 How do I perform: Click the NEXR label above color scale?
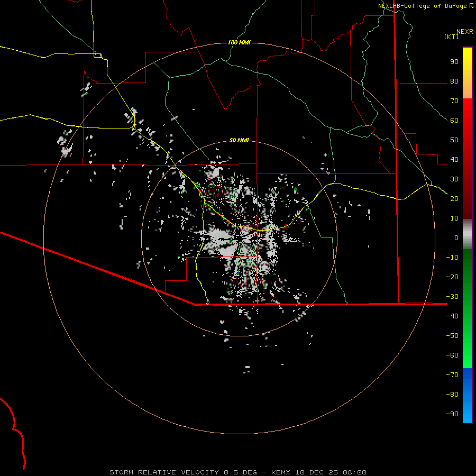pyautogui.click(x=465, y=32)
